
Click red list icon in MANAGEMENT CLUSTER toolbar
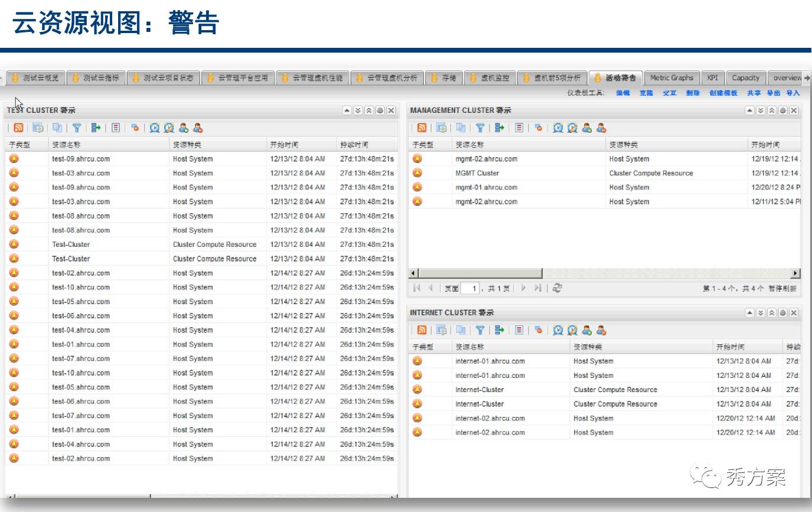click(519, 128)
